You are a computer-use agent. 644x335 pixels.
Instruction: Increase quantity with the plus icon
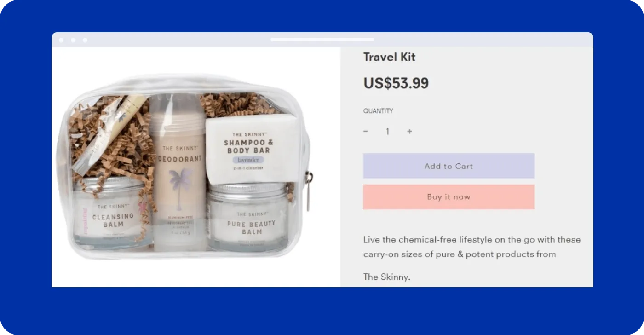[x=409, y=132]
